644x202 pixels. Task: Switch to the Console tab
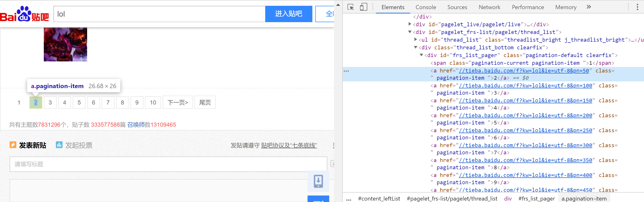pos(425,7)
